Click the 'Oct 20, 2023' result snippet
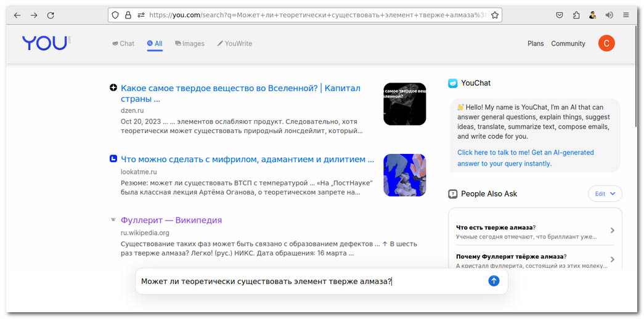This screenshot has width=644, height=319. pyautogui.click(x=242, y=126)
